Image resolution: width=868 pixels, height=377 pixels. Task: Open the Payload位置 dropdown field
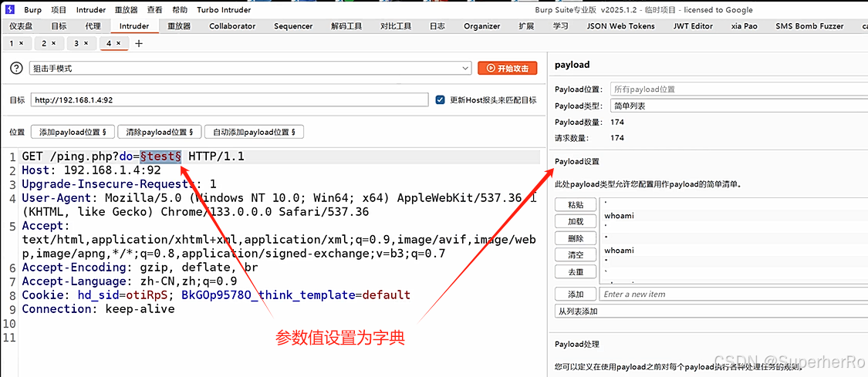tap(739, 89)
